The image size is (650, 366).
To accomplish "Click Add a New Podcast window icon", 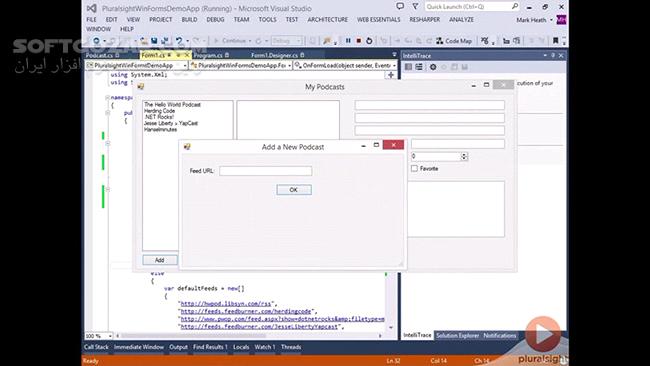I will 187,147.
